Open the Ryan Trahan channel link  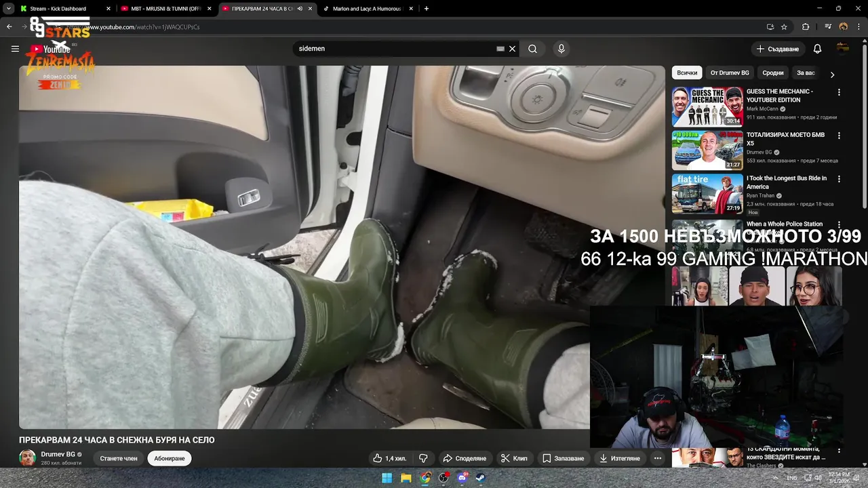tap(761, 196)
